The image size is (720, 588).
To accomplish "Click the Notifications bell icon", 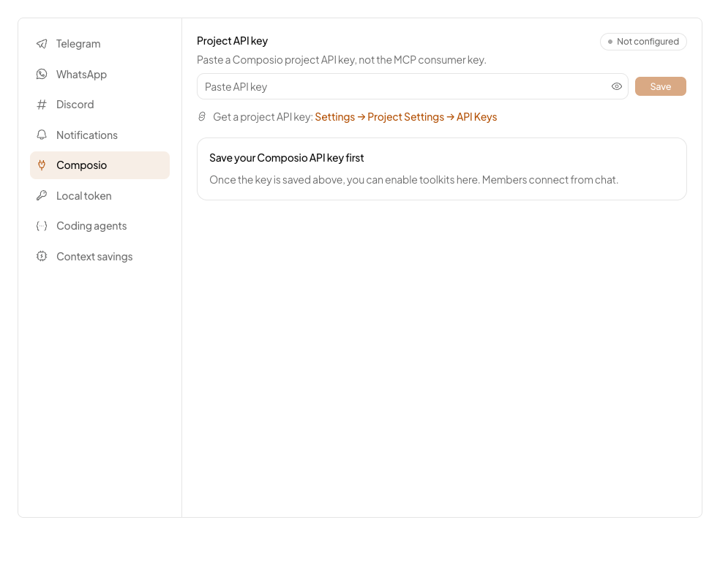I will [42, 135].
